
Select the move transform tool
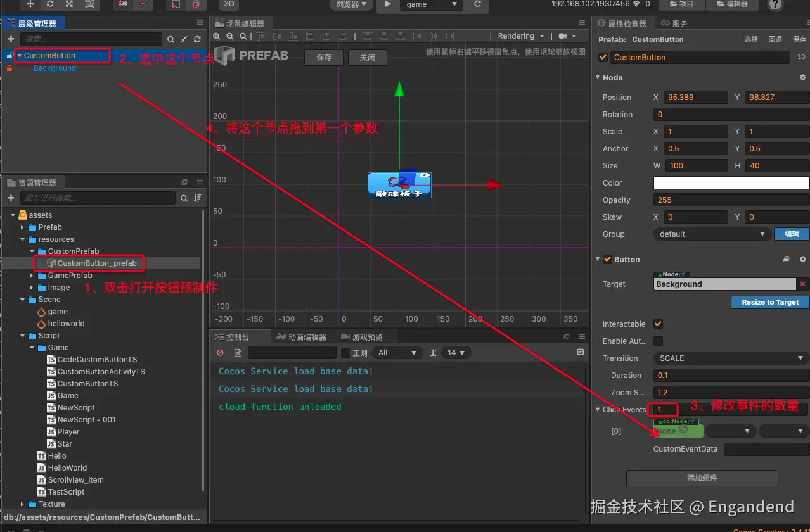pyautogui.click(x=30, y=4)
